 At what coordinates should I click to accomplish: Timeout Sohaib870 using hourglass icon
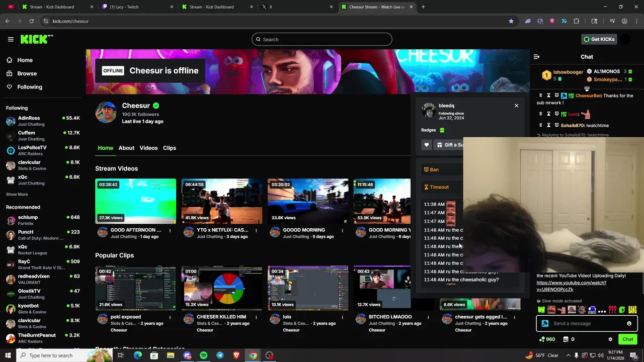pyautogui.click(x=549, y=125)
